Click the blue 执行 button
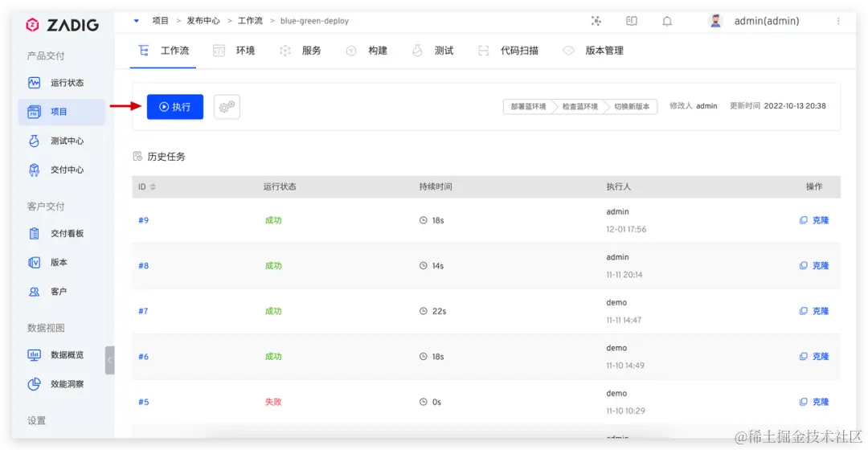The width and height of the screenshot is (868, 450). (175, 107)
